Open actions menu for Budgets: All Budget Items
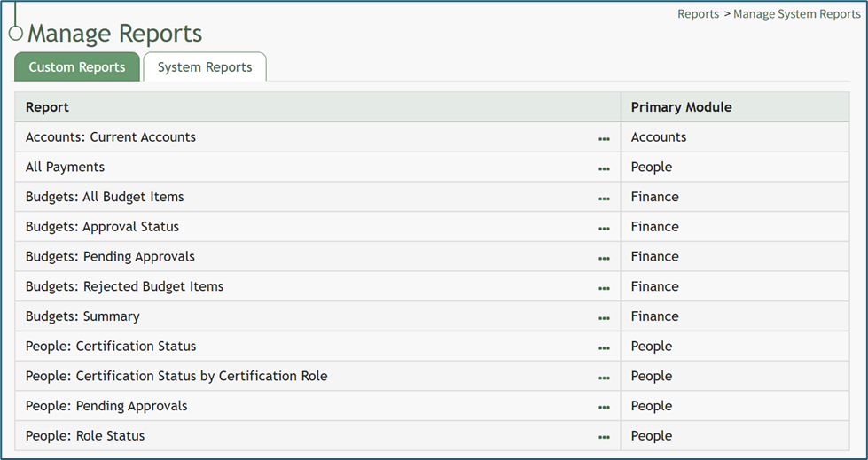Image resolution: width=868 pixels, height=460 pixels. (604, 199)
